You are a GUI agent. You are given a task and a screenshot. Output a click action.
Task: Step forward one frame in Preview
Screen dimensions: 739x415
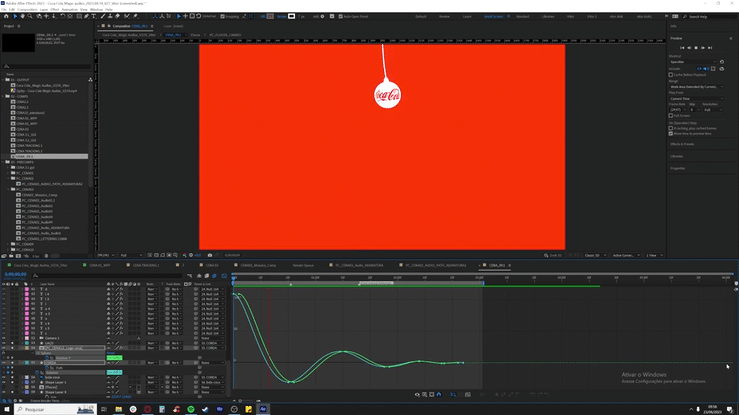tap(703, 48)
